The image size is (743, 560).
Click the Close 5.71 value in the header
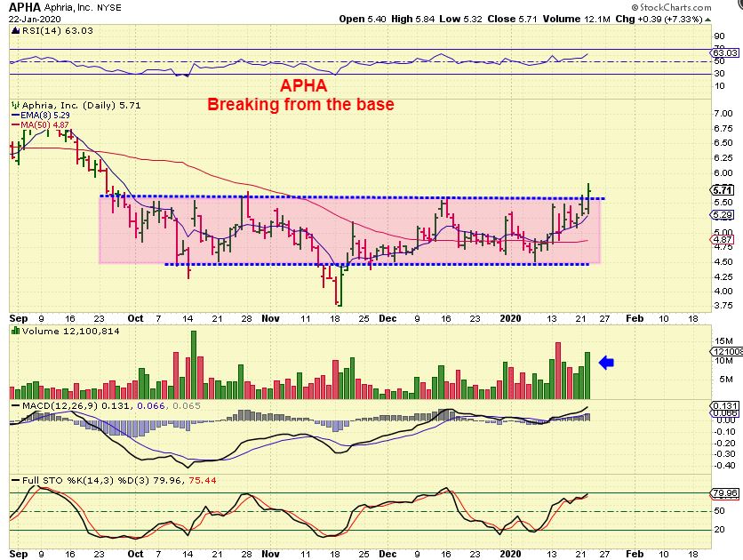coord(512,19)
